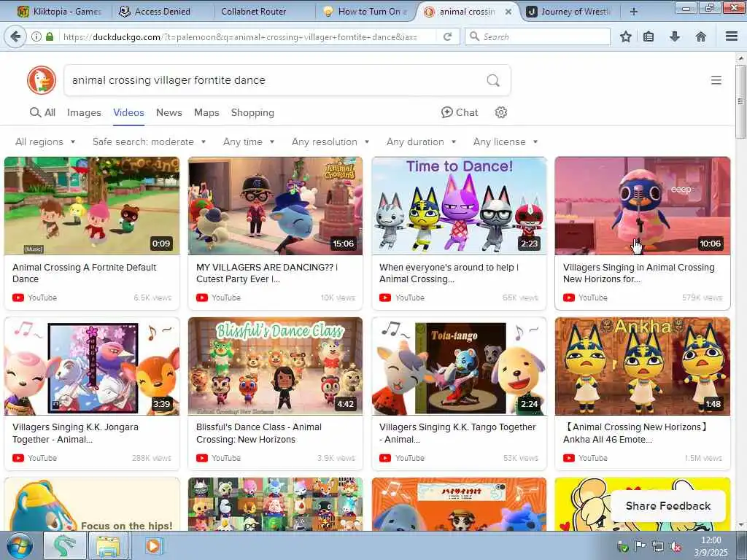Click the Action Center flag tray icon
Screen dimensions: 747x560
pos(640,547)
